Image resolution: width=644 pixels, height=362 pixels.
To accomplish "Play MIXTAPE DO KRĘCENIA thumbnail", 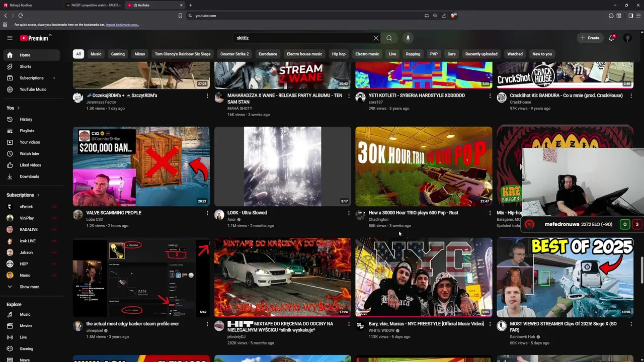I will pyautogui.click(x=283, y=278).
